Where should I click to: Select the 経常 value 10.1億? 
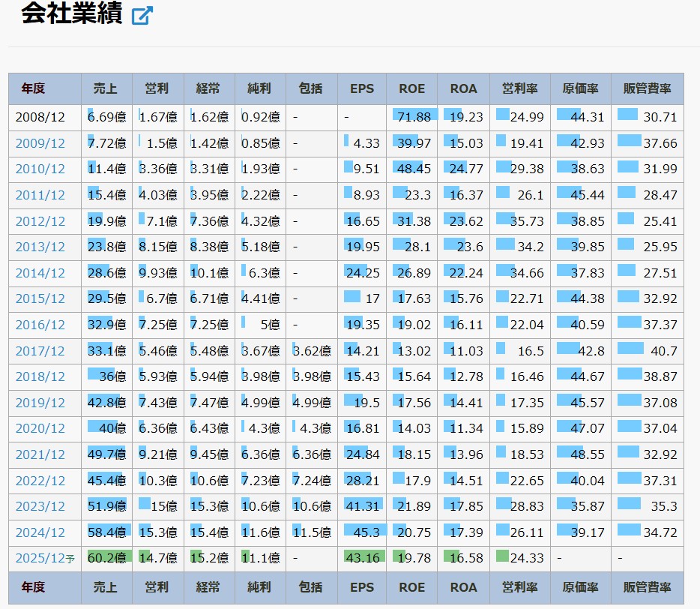(x=209, y=273)
